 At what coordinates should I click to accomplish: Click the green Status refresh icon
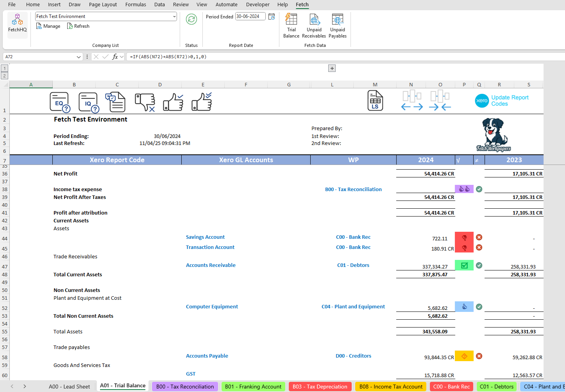point(191,19)
